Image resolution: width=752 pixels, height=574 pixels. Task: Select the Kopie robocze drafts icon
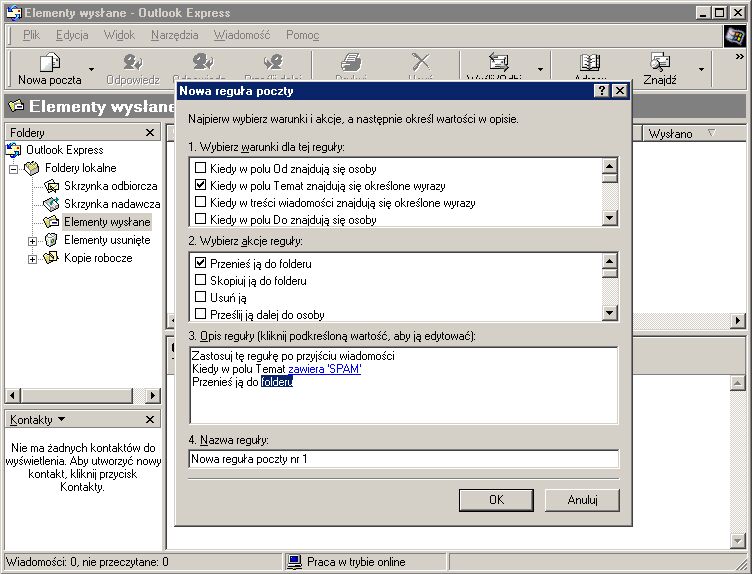coord(51,258)
